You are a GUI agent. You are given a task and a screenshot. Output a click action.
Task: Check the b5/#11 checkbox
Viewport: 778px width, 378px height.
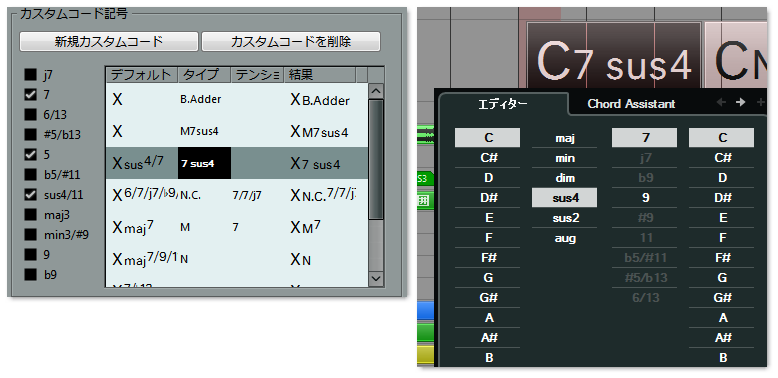(x=31, y=175)
